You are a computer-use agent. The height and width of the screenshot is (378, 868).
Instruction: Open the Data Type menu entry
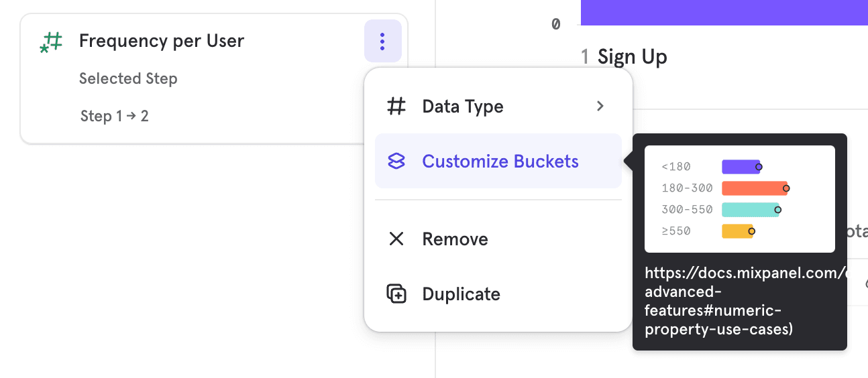(x=463, y=106)
